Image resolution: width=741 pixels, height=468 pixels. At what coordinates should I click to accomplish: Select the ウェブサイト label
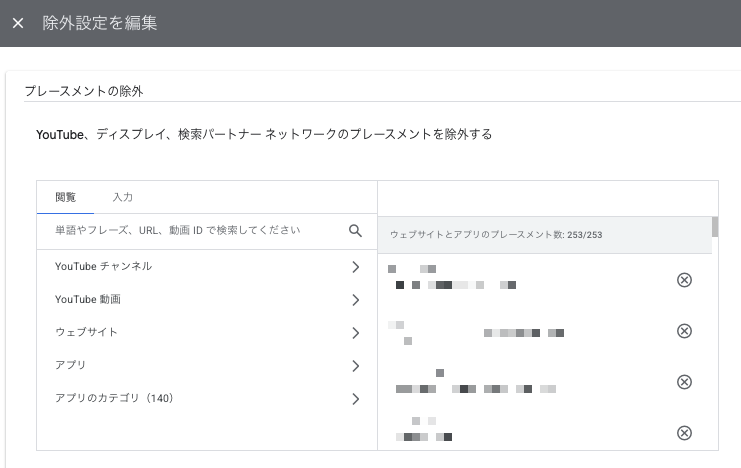86,333
